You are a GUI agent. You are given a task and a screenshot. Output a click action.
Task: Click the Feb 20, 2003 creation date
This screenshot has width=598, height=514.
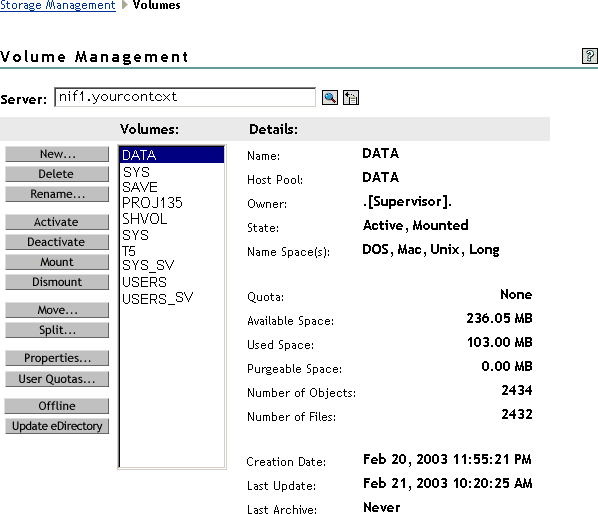coord(447,459)
